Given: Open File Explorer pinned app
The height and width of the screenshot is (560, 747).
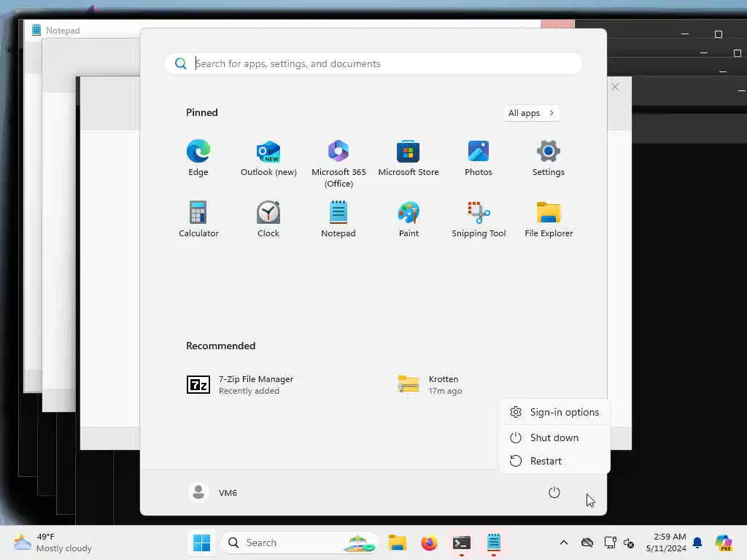Looking at the screenshot, I should pos(549,219).
